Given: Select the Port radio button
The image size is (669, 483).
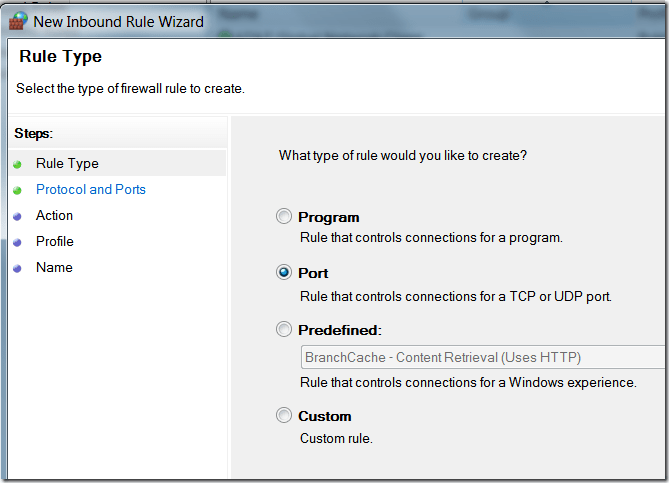Looking at the screenshot, I should [285, 273].
